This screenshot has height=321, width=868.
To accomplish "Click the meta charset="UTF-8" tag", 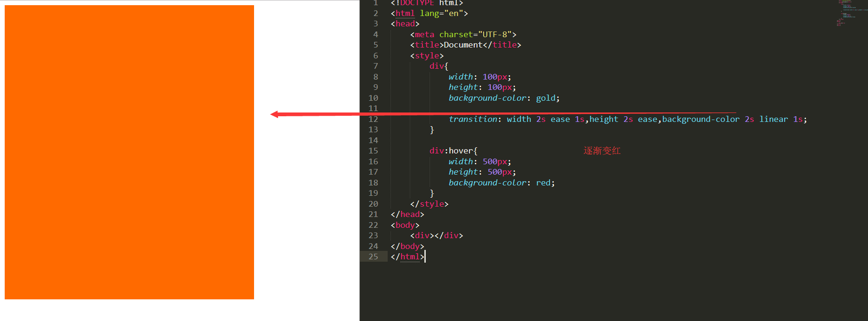I will [x=463, y=34].
